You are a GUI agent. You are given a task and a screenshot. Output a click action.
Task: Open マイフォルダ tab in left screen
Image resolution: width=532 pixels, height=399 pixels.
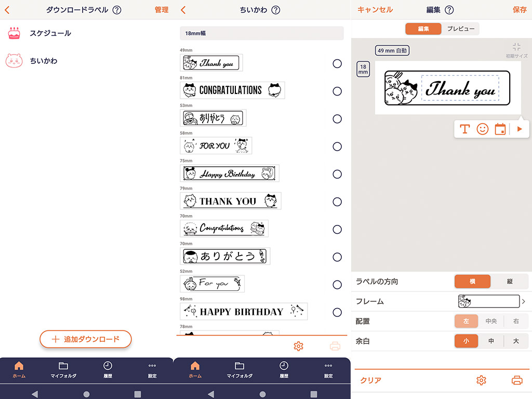(63, 369)
